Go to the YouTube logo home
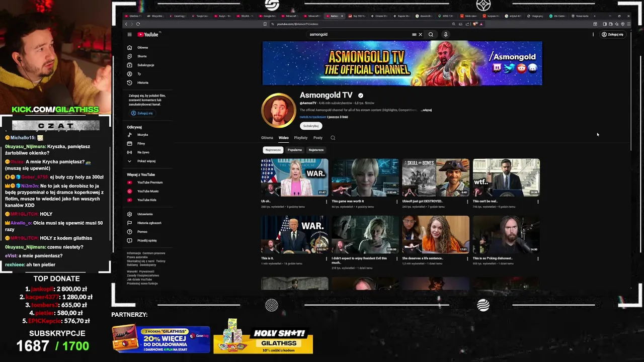The image size is (644, 362). [x=148, y=35]
